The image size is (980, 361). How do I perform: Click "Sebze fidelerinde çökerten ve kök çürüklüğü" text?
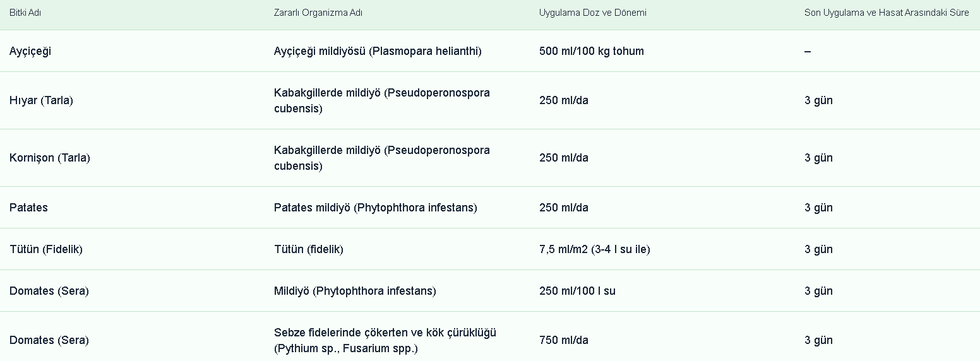(385, 333)
